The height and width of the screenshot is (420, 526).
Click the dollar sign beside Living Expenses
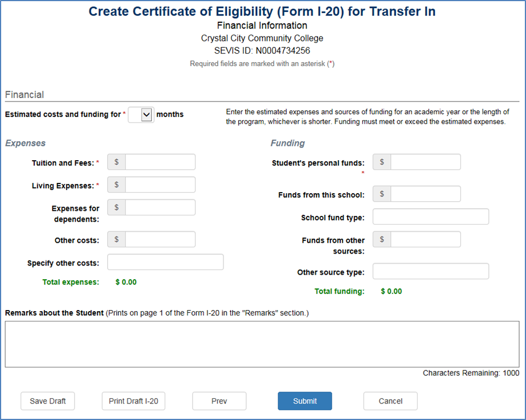116,185
